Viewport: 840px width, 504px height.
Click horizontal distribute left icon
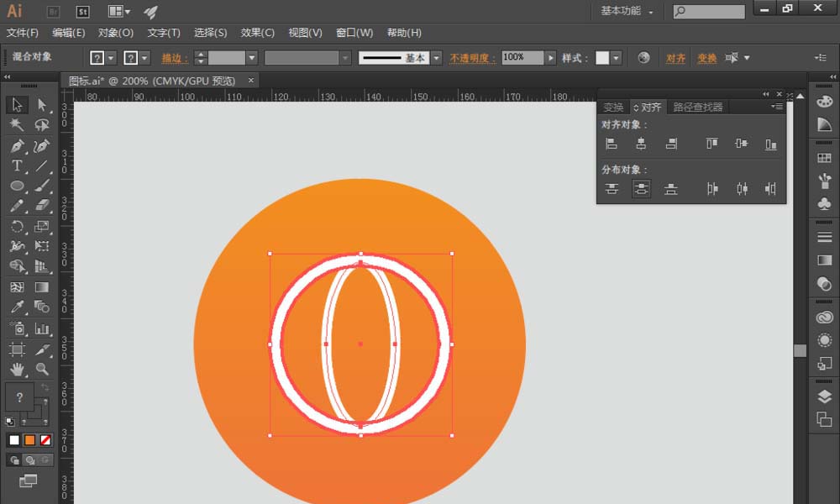[712, 188]
